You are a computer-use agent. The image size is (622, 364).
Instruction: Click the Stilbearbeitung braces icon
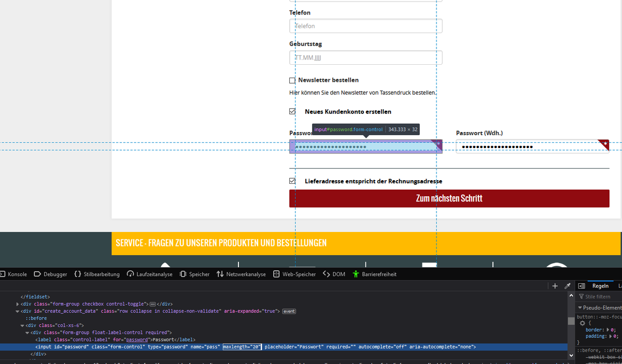coord(78,274)
